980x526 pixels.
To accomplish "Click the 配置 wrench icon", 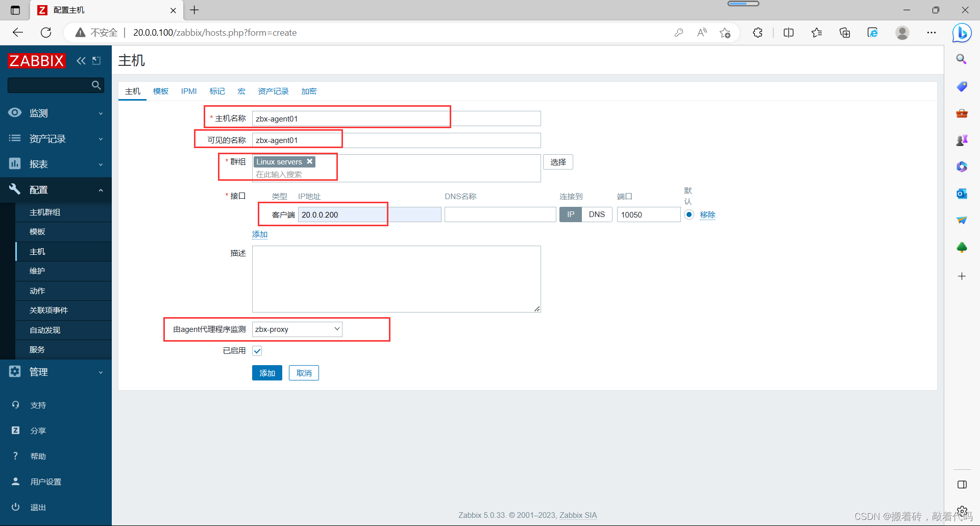I will pyautogui.click(x=15, y=189).
